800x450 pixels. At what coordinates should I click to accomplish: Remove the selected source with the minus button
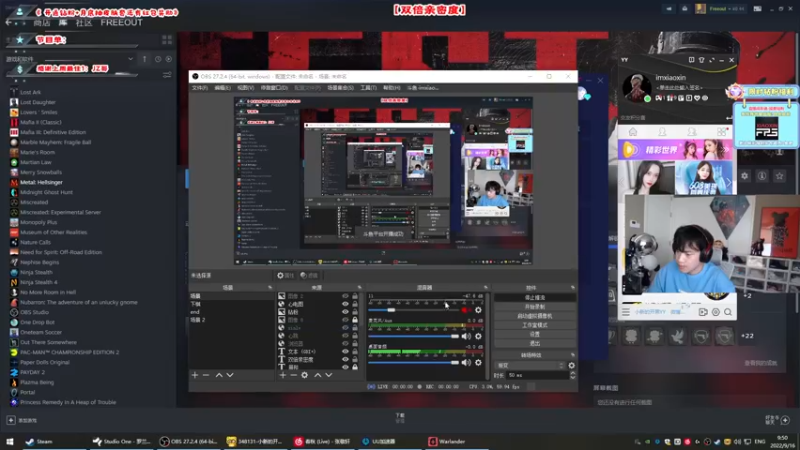293,375
